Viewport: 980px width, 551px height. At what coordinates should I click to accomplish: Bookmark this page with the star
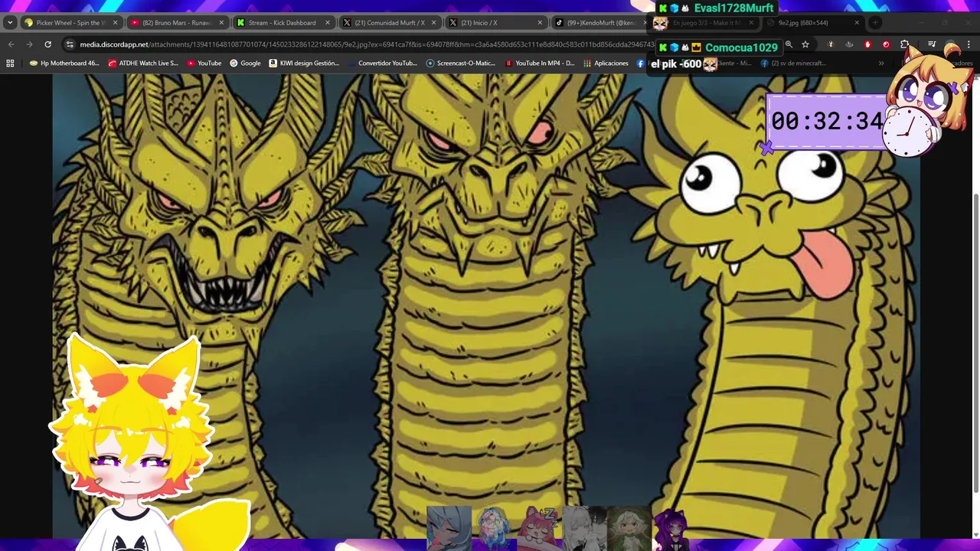[805, 44]
